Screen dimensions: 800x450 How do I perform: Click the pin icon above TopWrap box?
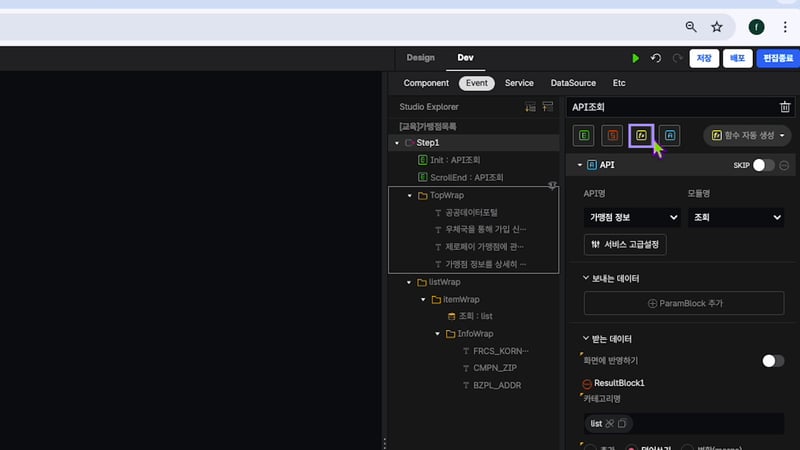(x=552, y=185)
